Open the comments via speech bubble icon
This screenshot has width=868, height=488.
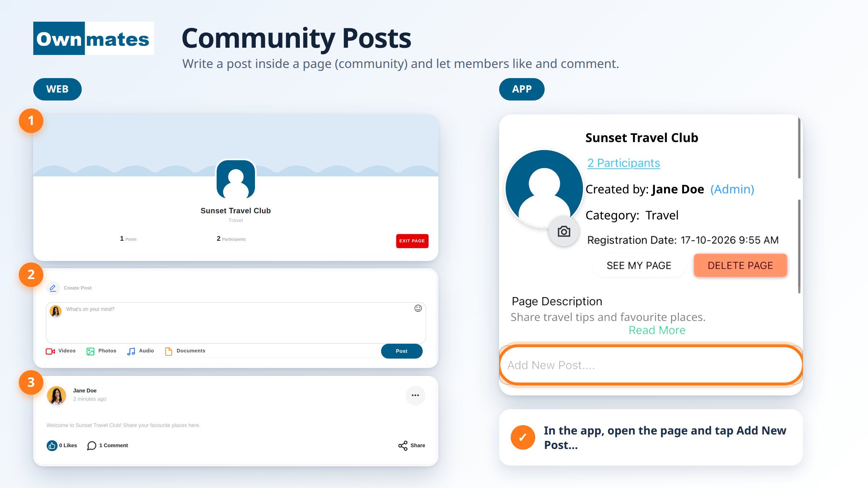pos(92,446)
